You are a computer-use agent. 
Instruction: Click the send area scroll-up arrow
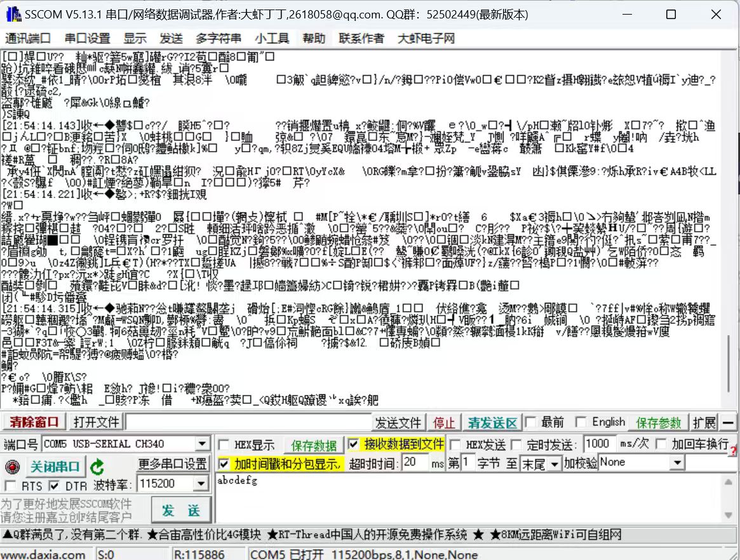click(729, 482)
